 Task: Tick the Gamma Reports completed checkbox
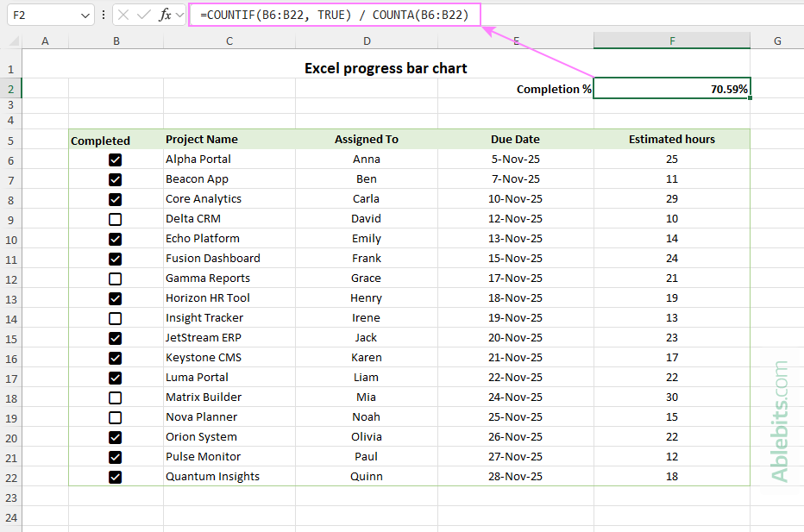[116, 279]
